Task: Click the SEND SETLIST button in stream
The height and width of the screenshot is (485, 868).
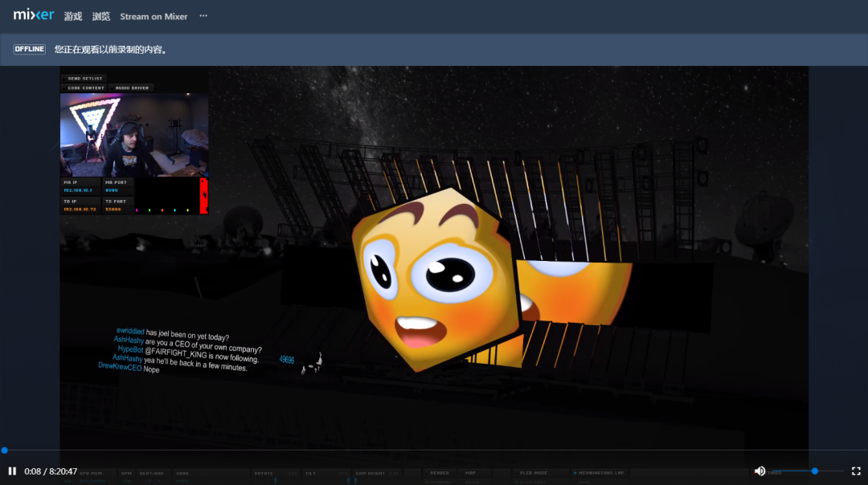Action: 84,79
